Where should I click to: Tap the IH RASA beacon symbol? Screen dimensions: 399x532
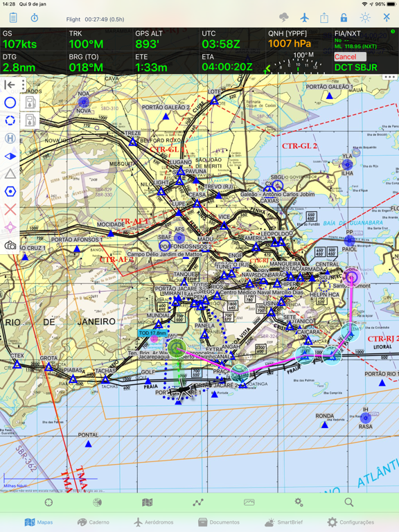point(366,418)
